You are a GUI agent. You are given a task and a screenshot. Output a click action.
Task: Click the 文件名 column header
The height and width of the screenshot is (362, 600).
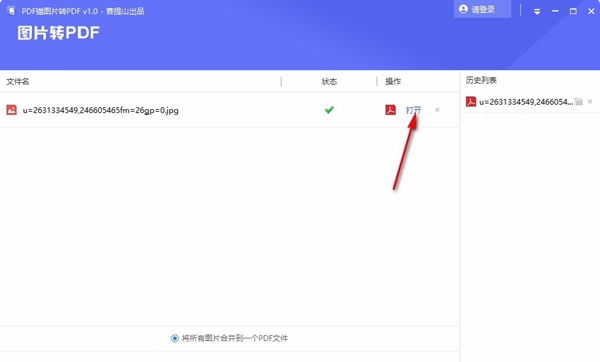[x=18, y=82]
